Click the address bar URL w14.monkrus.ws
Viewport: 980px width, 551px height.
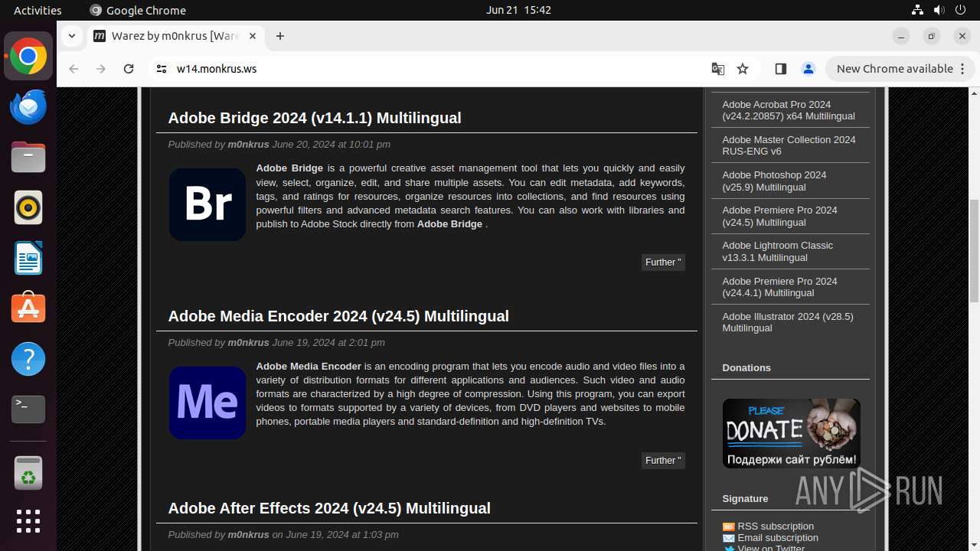(217, 69)
